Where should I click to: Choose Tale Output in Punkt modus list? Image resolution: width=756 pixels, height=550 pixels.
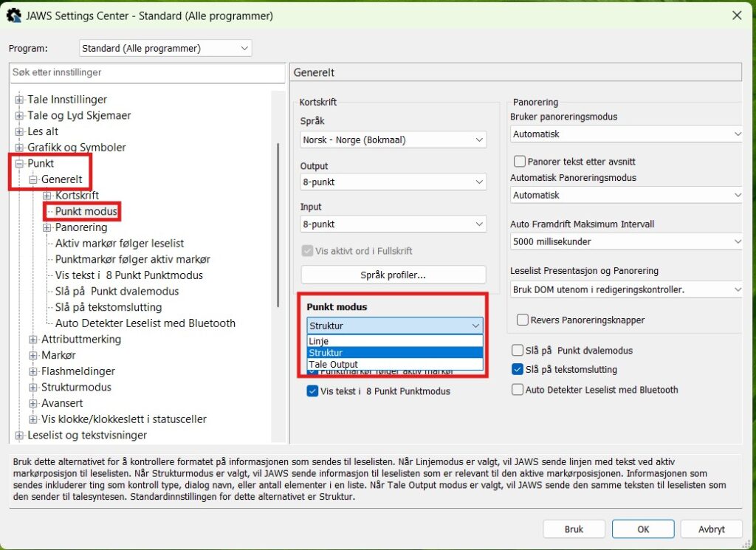coord(394,365)
